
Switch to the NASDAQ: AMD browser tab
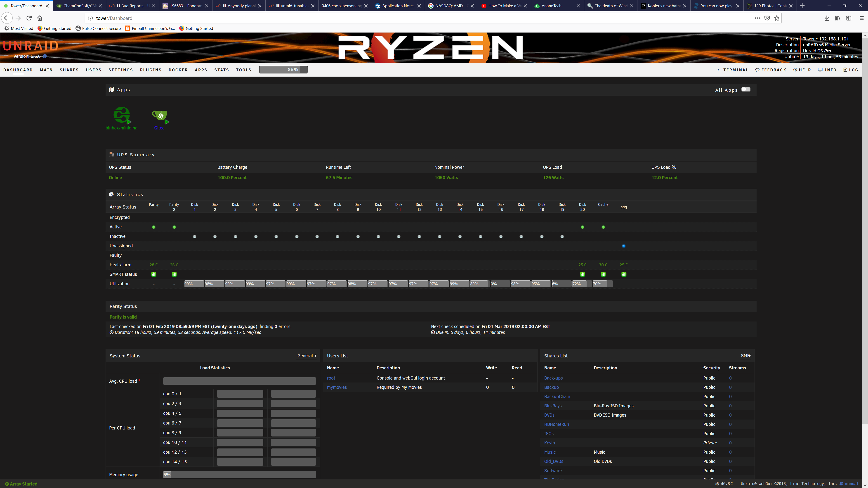point(451,6)
